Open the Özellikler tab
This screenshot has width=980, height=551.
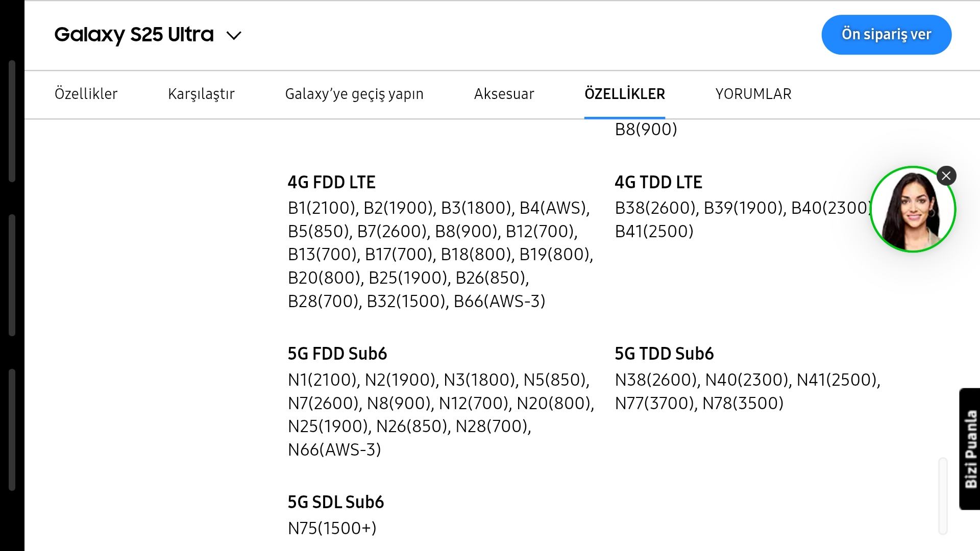pyautogui.click(x=86, y=94)
